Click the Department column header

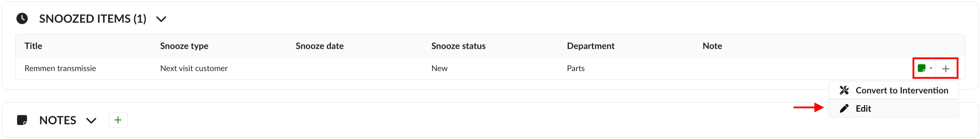tap(591, 46)
